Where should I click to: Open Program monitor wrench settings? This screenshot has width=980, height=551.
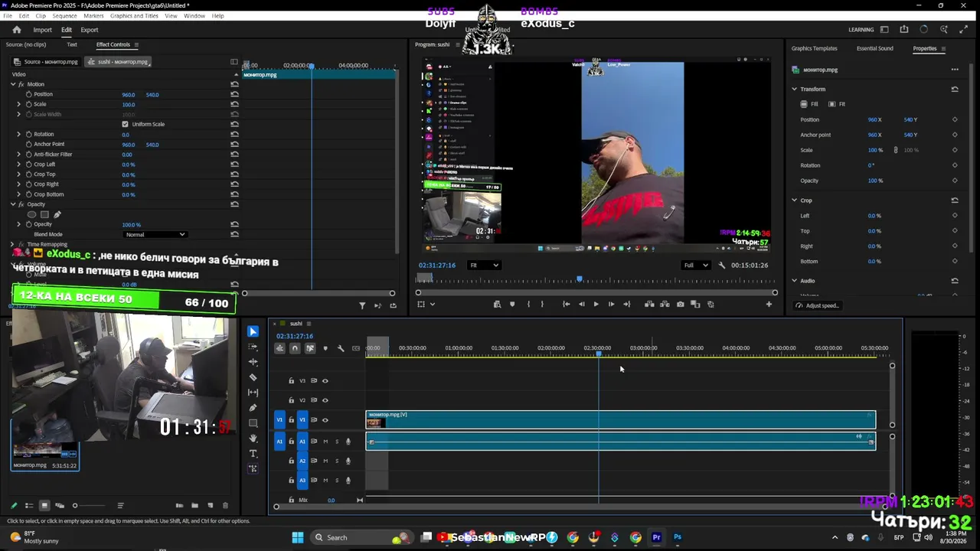point(722,266)
